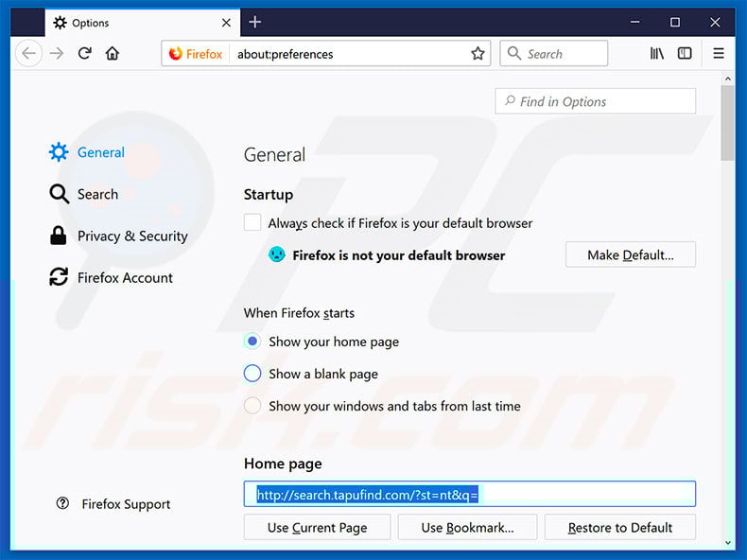Reload the current page
Viewport: 747px width, 560px height.
point(85,53)
